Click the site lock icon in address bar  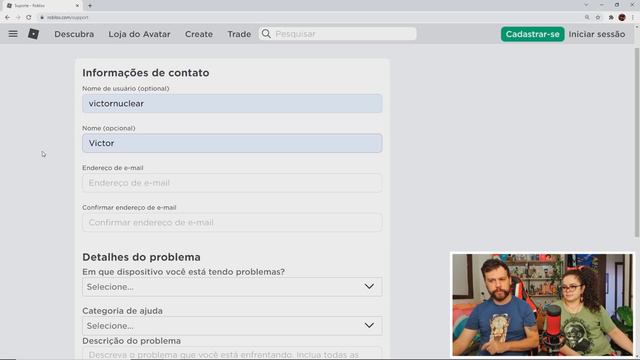(x=42, y=17)
